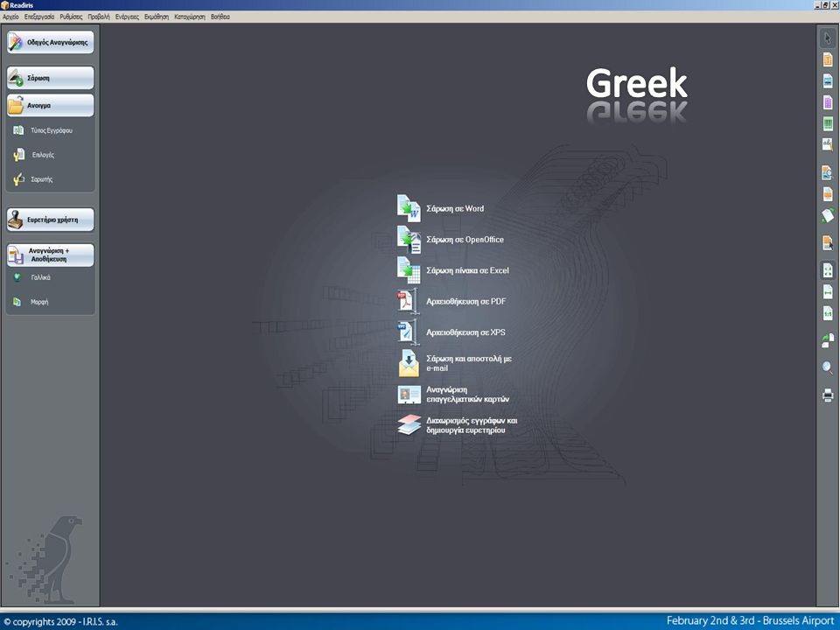
Task: Choose the green table zone tool
Action: [828, 123]
